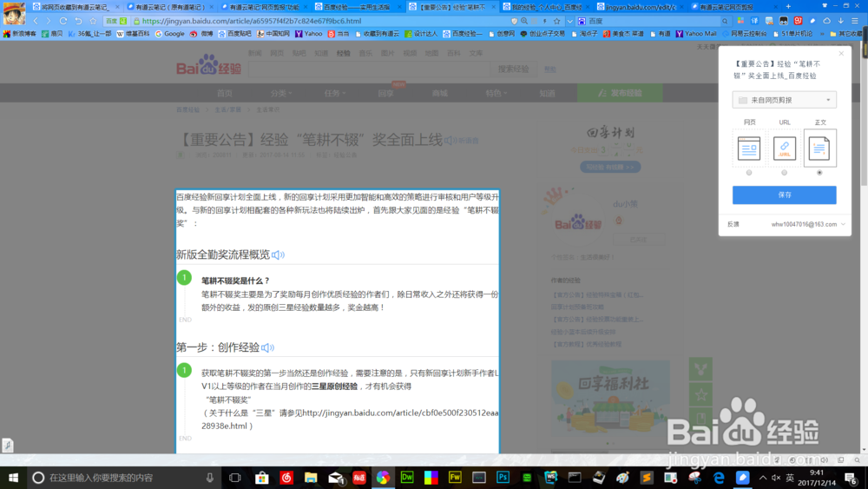
Task: Open the Windows notification center icon
Action: [852, 478]
